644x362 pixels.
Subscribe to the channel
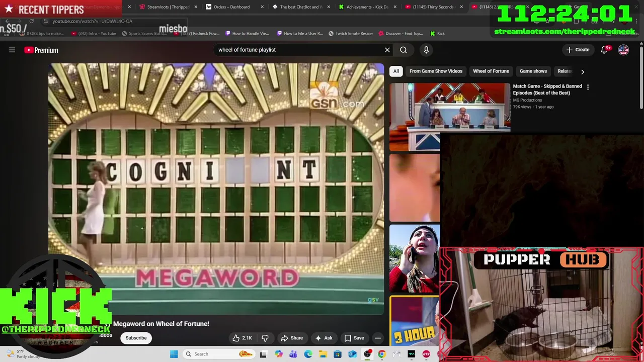pyautogui.click(x=136, y=338)
